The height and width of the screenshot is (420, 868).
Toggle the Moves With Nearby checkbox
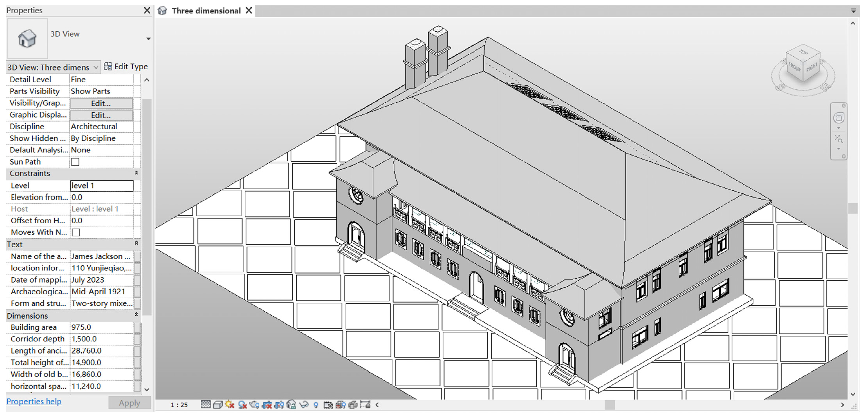coord(76,232)
